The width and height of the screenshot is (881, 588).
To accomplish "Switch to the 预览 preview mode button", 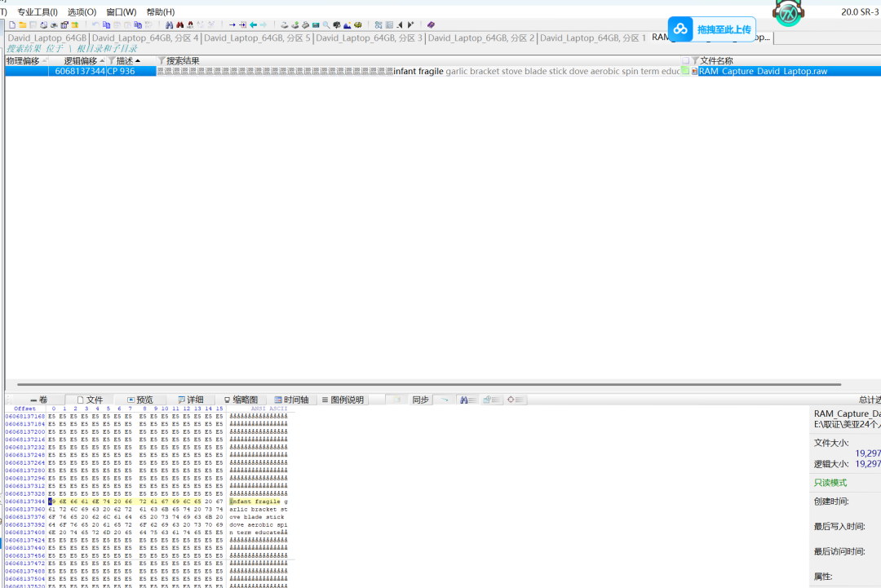I will 140,400.
